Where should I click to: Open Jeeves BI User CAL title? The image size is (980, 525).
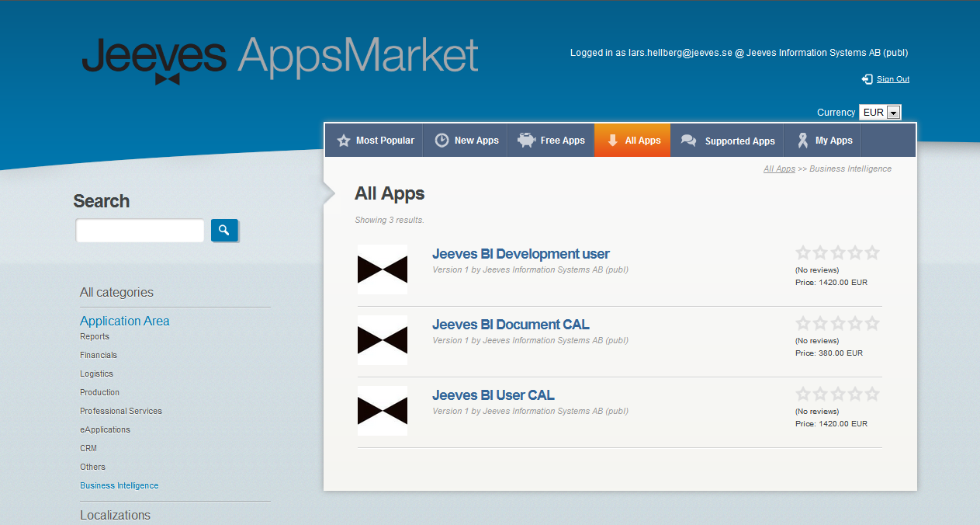pos(493,395)
